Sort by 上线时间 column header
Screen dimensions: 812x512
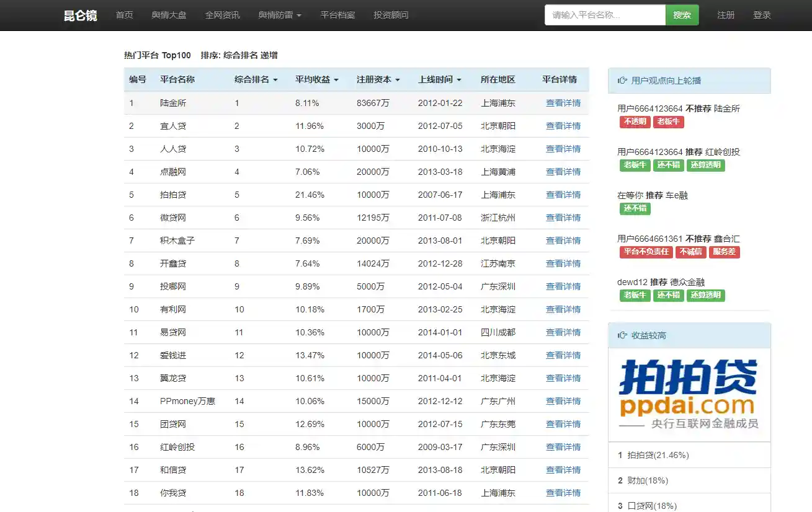[x=439, y=79]
